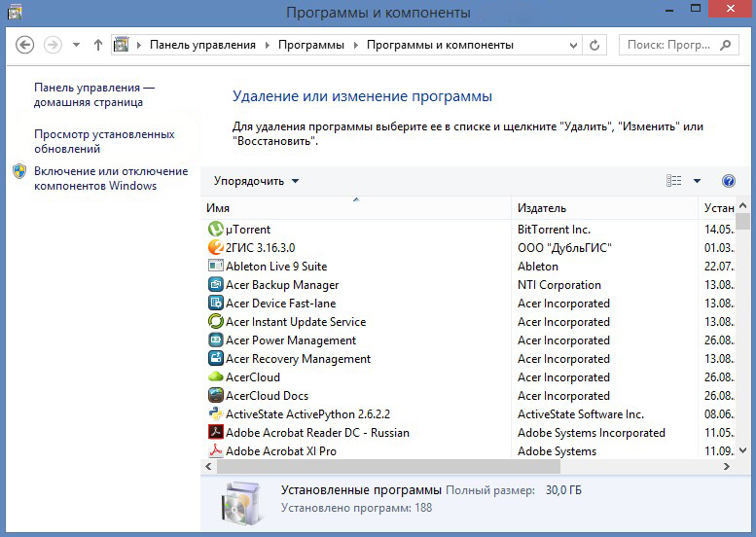Click the view mode icon
Screen dimensions: 756x537
pyautogui.click(x=673, y=181)
